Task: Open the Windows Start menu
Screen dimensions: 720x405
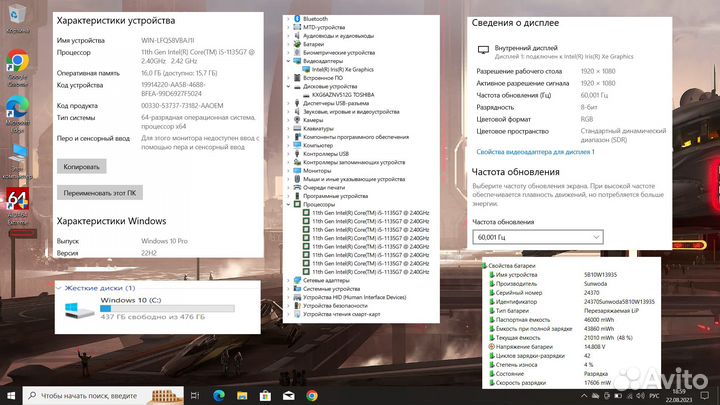Action: click(11, 395)
